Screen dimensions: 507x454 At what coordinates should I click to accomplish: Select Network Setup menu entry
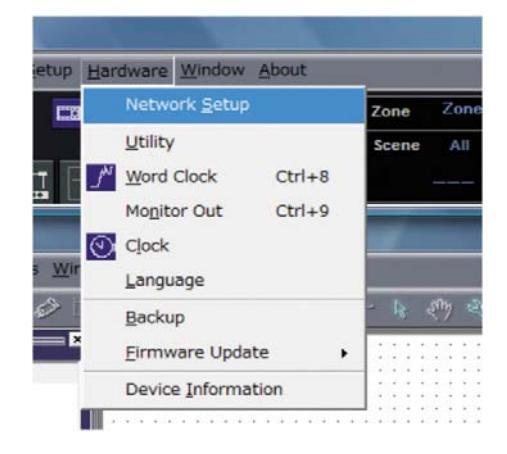[224, 105]
